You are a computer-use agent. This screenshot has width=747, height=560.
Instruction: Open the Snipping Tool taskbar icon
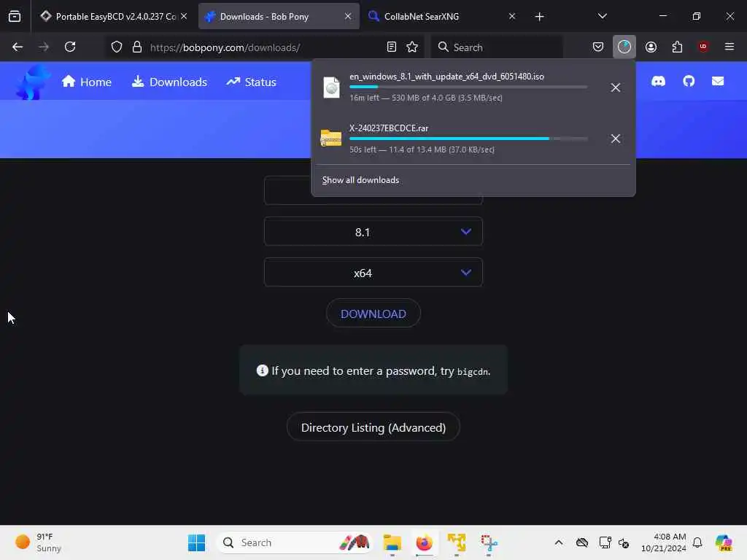click(489, 542)
